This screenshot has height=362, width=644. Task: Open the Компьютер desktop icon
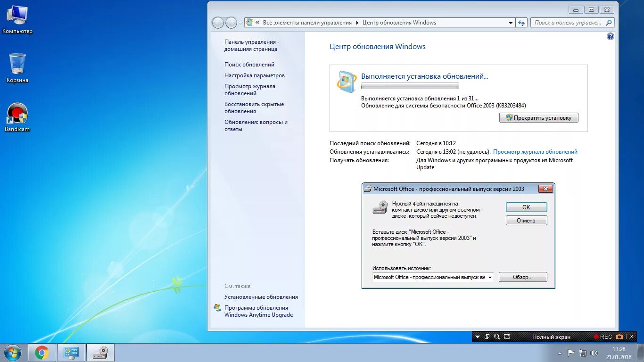coord(17,20)
